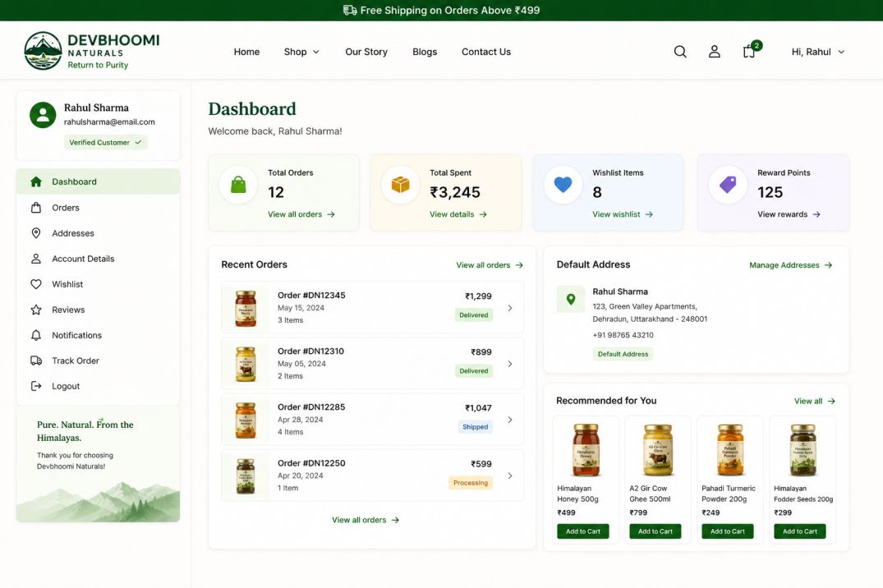Select Addresses in the sidebar menu
Screen dimensions: 883x588
pos(98,233)
